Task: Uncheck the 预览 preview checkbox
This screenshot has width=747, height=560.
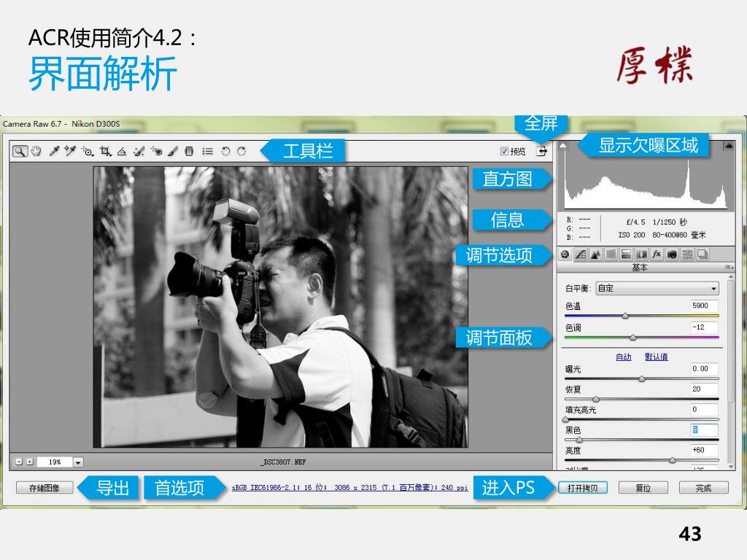Action: pyautogui.click(x=504, y=151)
